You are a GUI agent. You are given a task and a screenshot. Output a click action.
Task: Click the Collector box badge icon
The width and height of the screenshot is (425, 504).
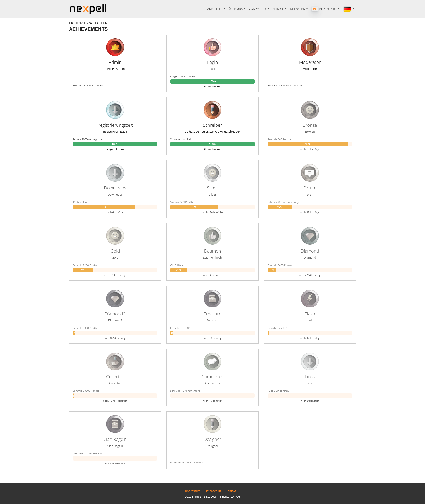115,362
